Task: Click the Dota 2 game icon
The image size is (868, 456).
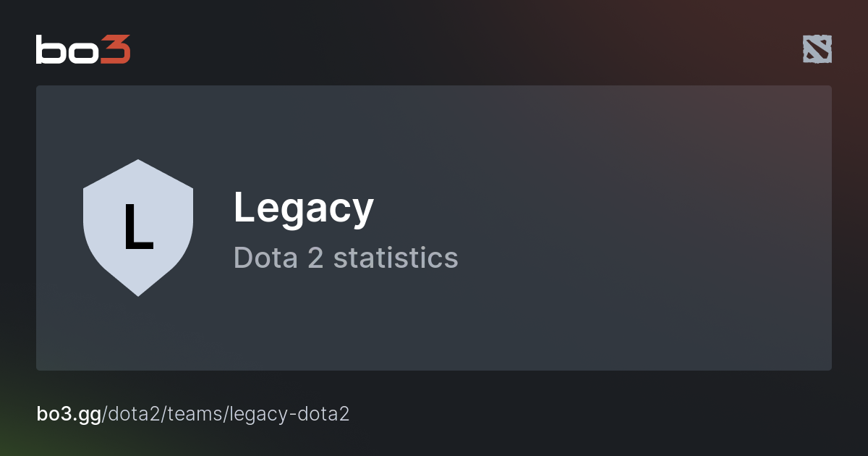Action: 817,49
